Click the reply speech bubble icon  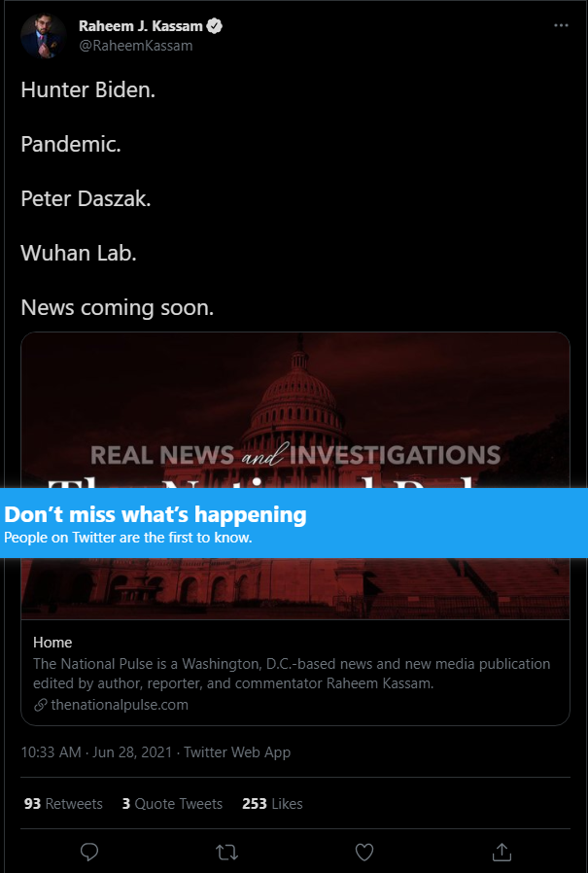tap(89, 852)
